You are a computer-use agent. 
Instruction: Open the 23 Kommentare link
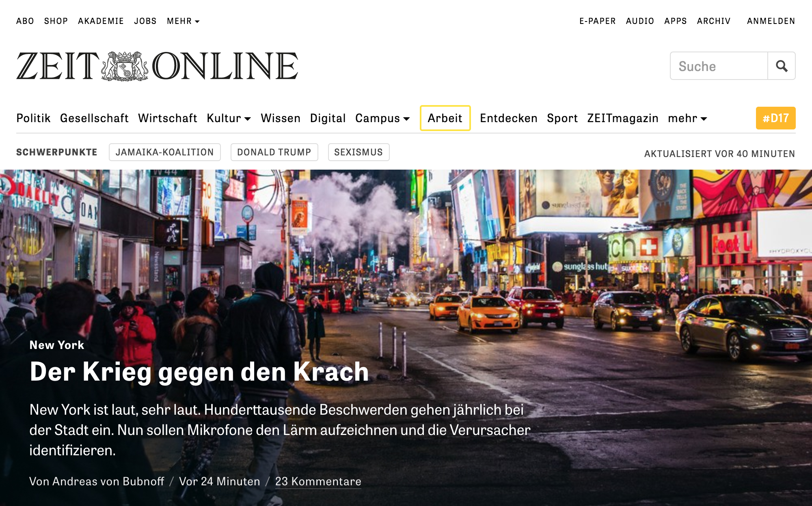click(x=318, y=481)
